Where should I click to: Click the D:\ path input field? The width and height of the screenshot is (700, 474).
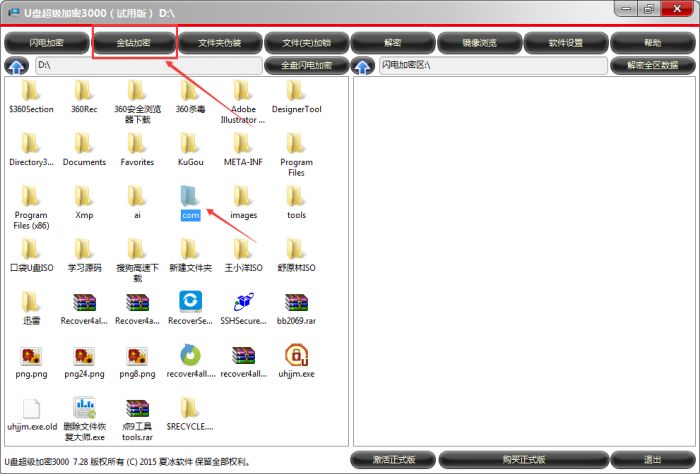147,66
